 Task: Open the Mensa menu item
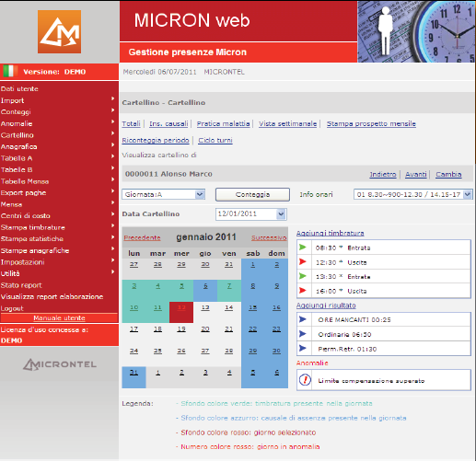point(11,204)
